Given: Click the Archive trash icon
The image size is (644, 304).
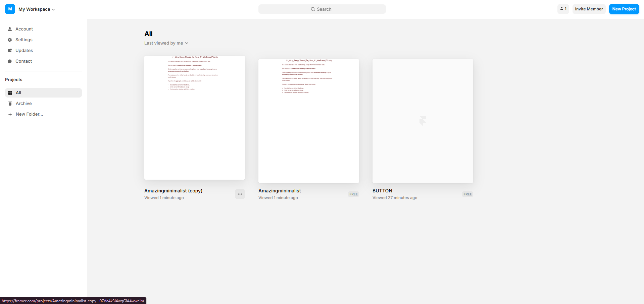Looking at the screenshot, I should pos(10,104).
